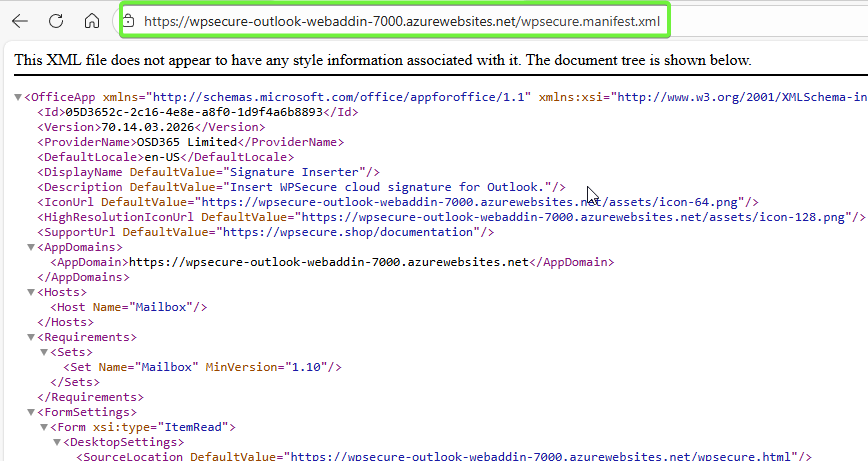Click the Host Name Mailbox line

[129, 307]
